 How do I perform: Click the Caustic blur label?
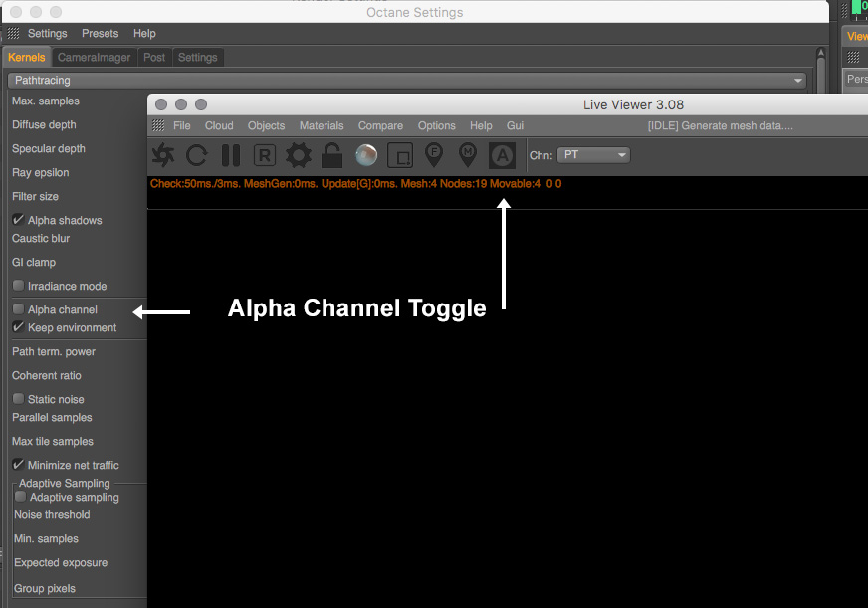(41, 239)
